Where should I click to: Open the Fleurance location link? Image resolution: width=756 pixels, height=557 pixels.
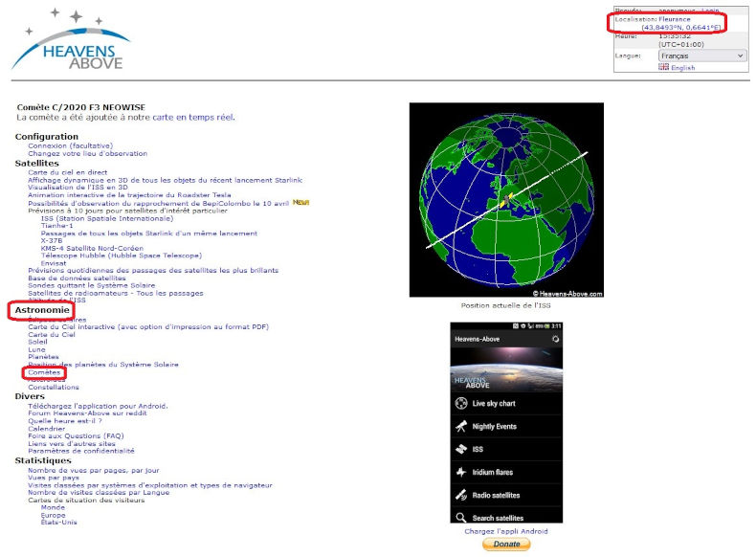[675, 19]
